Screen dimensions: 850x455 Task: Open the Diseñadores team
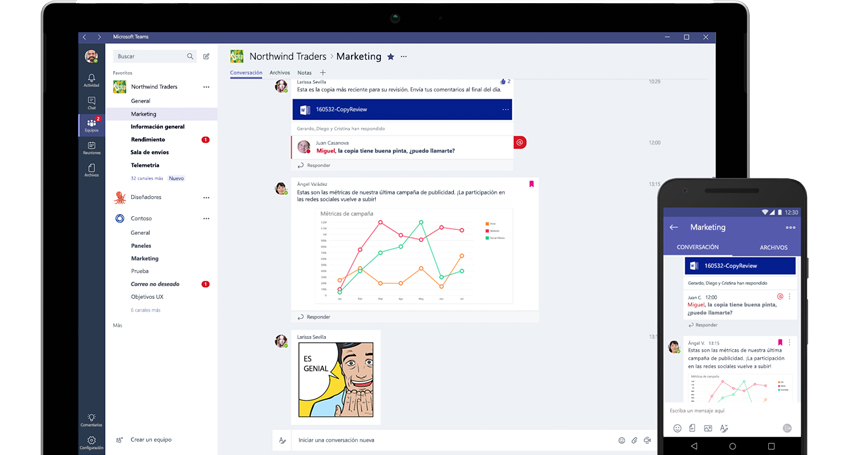[146, 197]
